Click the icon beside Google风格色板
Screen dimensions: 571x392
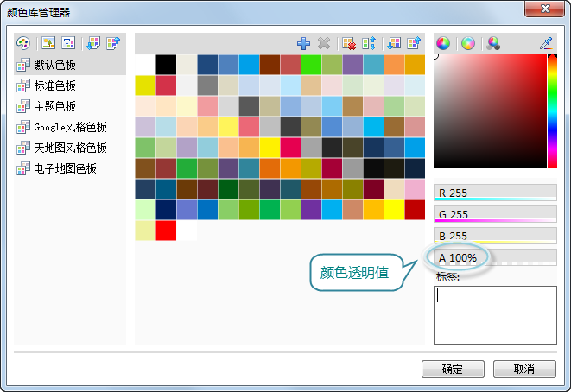(x=23, y=127)
